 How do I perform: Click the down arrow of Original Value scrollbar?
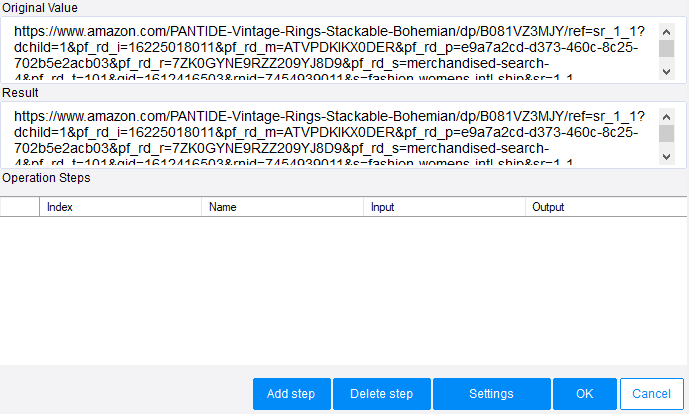click(667, 72)
